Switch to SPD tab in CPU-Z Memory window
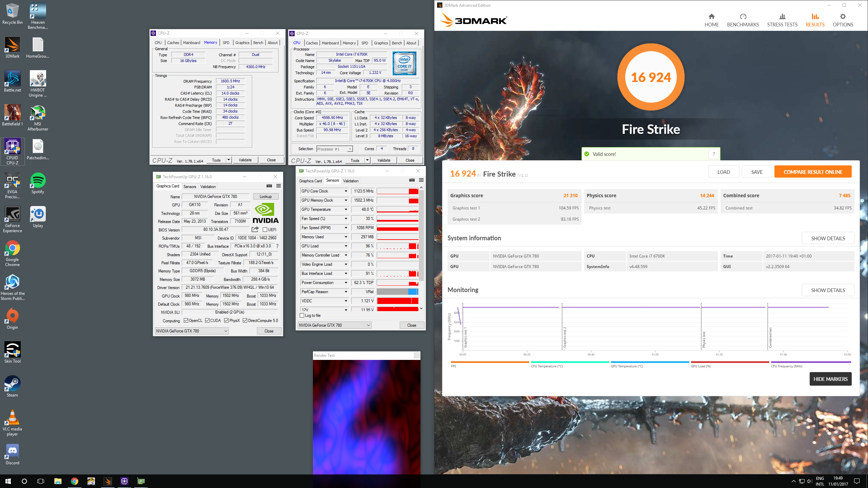 [226, 43]
